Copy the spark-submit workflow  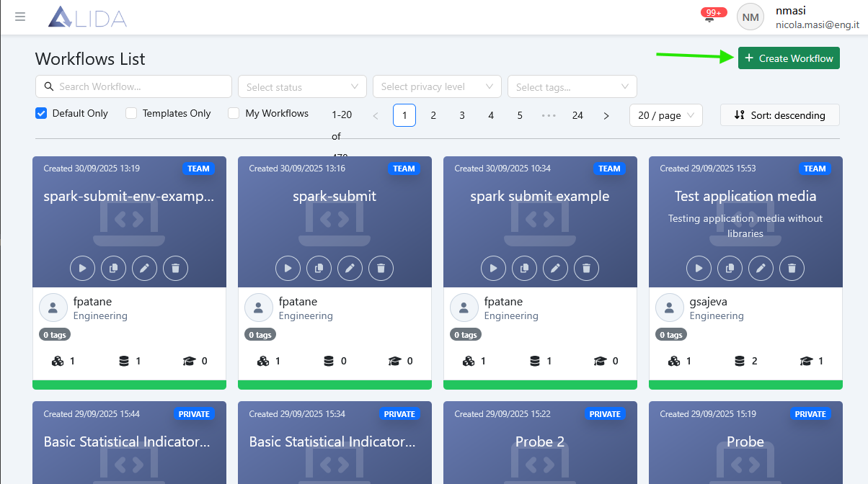pos(319,268)
